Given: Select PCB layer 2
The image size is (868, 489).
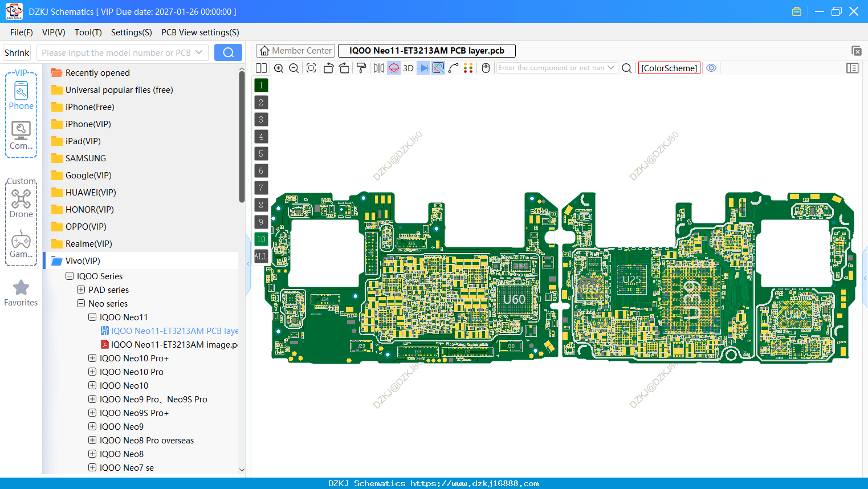Looking at the screenshot, I should 261,103.
